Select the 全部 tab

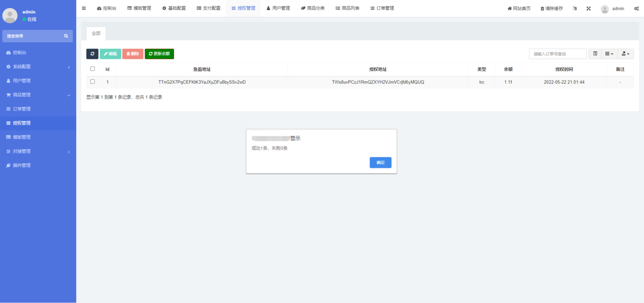point(96,34)
